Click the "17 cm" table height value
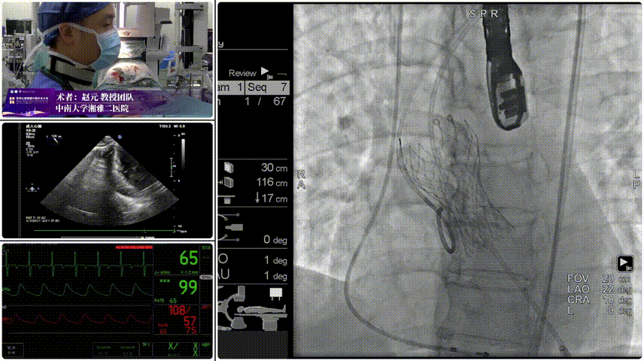Viewport: 644px width, 361px height. point(271,199)
